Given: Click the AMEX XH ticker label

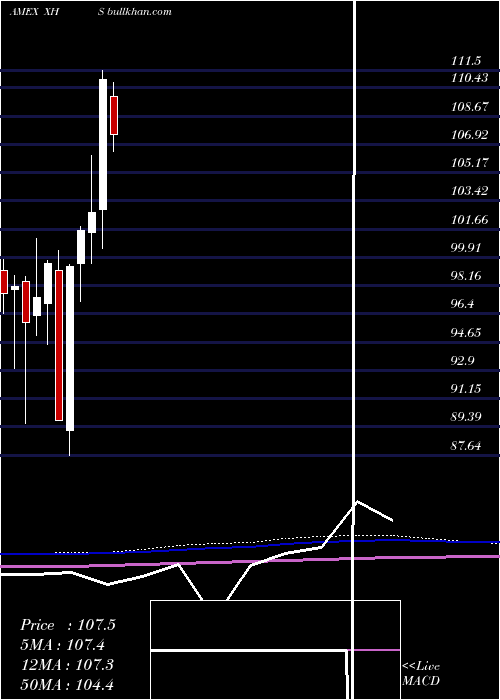Looking at the screenshot, I should [x=34, y=12].
